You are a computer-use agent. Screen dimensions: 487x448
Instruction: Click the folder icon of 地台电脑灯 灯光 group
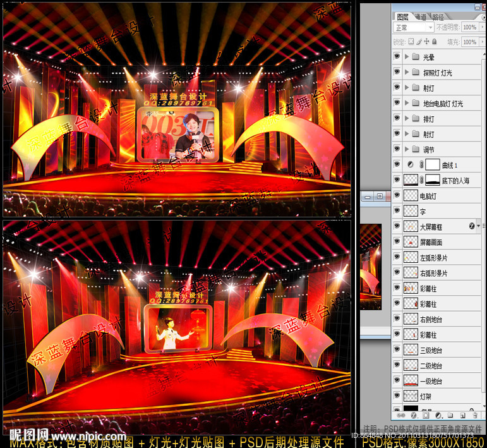tap(416, 103)
